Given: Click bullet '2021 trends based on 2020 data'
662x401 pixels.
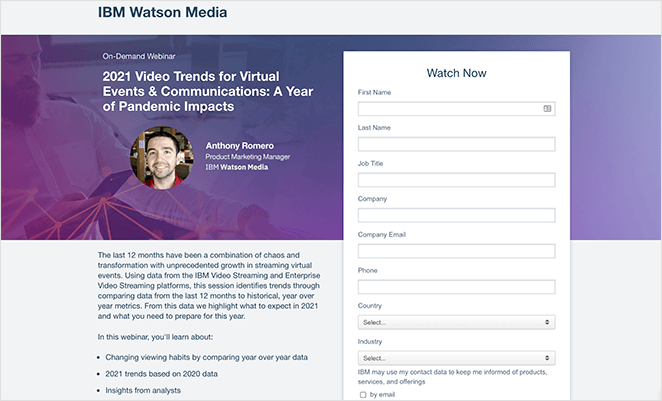Looking at the screenshot, I should click(x=162, y=374).
